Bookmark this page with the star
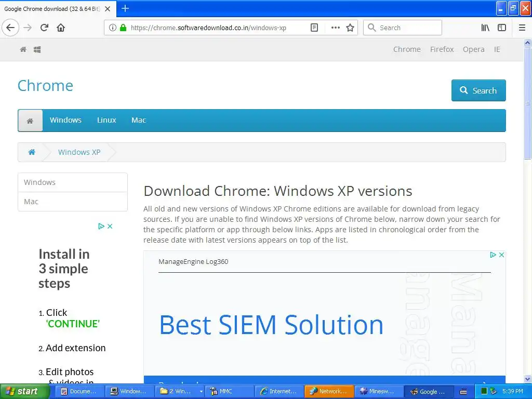 [x=350, y=28]
